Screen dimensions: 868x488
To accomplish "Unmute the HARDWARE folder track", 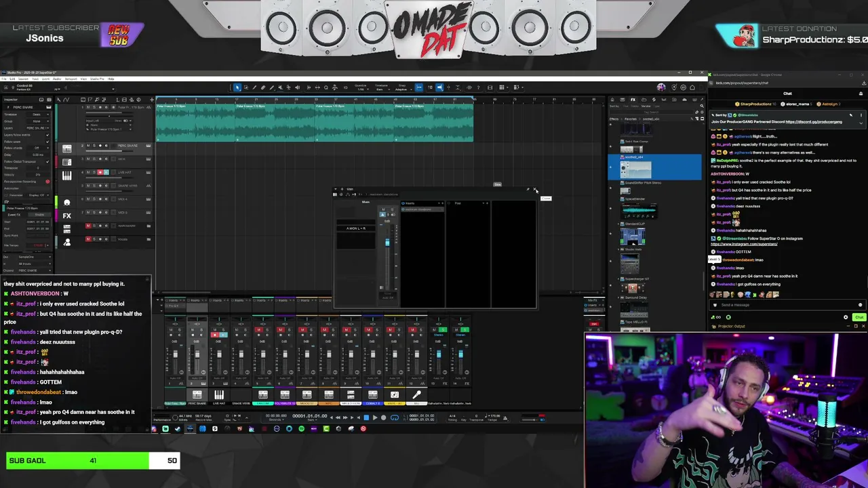I will [x=87, y=226].
